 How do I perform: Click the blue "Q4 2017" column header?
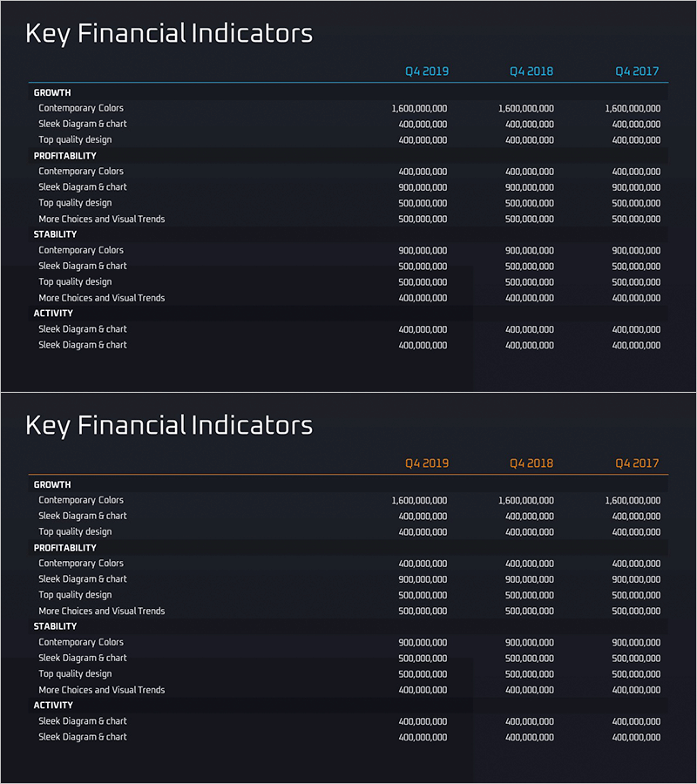(x=637, y=71)
